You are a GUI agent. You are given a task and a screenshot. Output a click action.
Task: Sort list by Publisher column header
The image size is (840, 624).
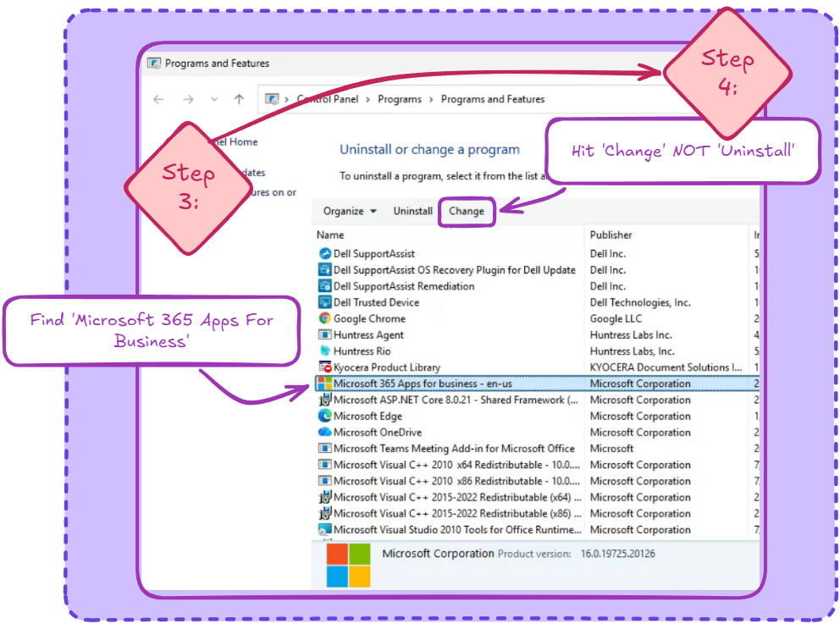[611, 235]
